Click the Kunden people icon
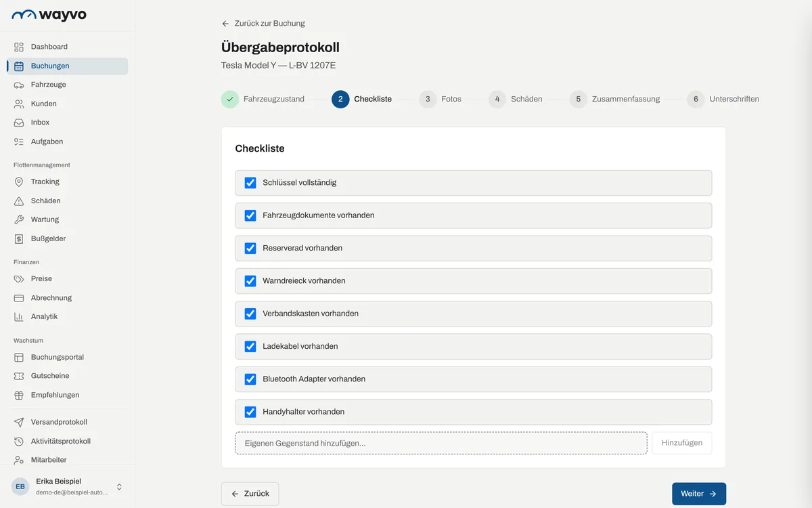 coord(19,104)
